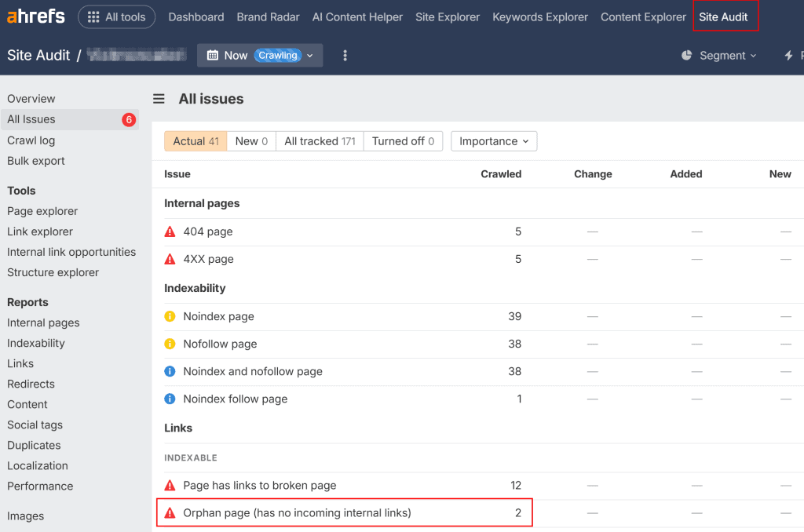This screenshot has width=804, height=532.
Task: Click the Change column header
Action: (593, 174)
